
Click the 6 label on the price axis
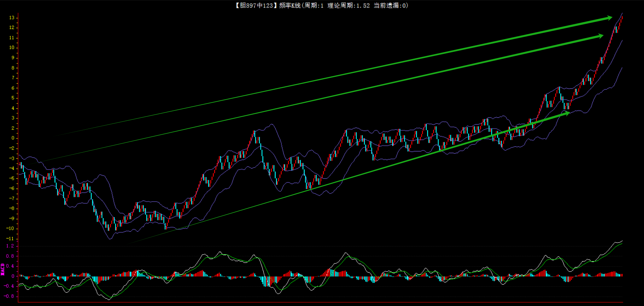13,88
